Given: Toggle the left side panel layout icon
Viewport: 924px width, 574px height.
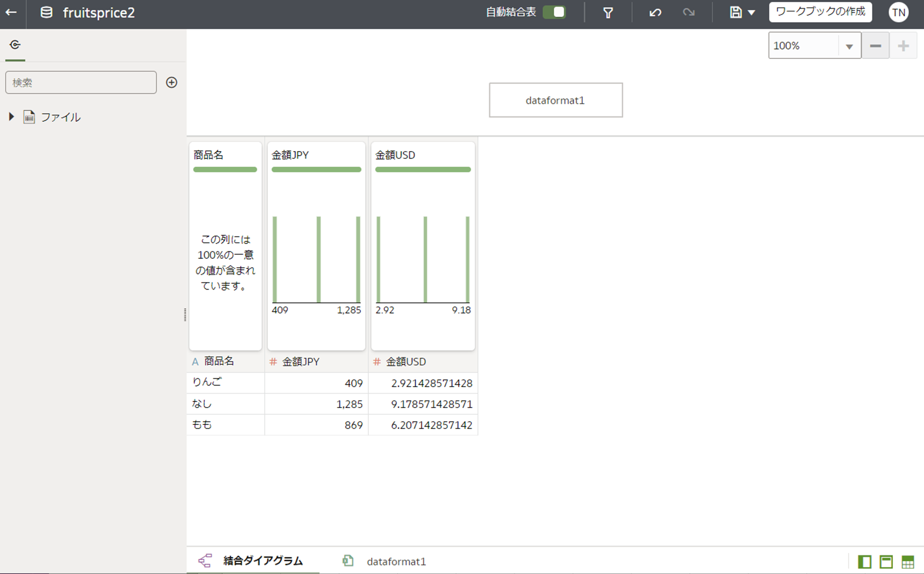Looking at the screenshot, I should coord(864,562).
